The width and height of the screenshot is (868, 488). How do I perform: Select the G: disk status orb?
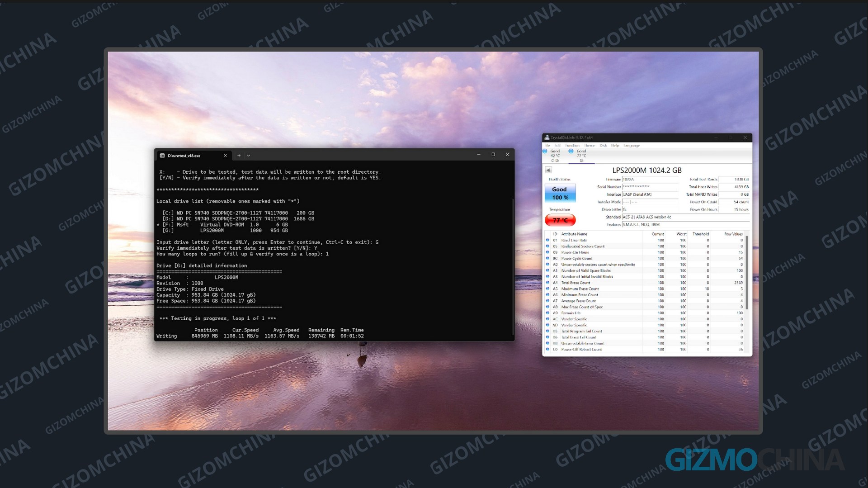click(571, 151)
